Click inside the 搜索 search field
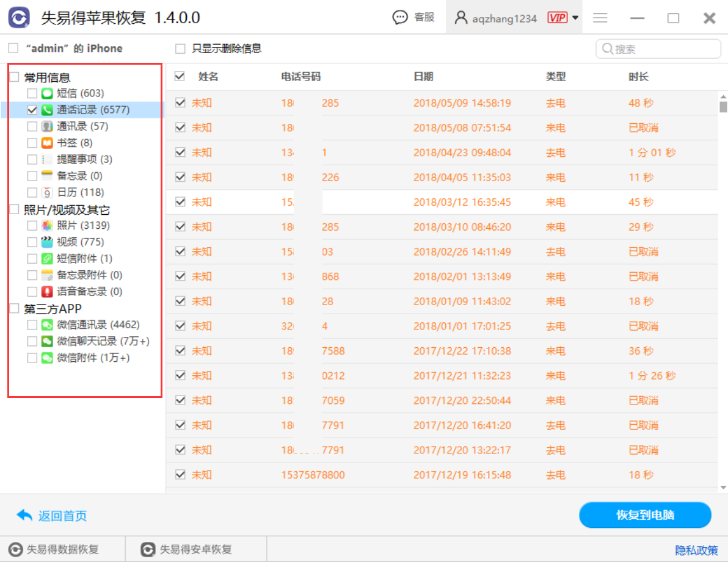The image size is (728, 562). coord(658,48)
